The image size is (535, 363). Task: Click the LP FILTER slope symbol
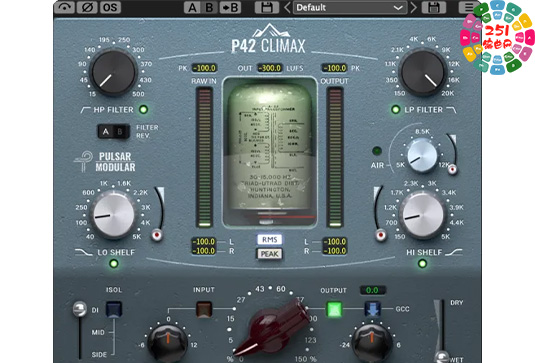451,110
